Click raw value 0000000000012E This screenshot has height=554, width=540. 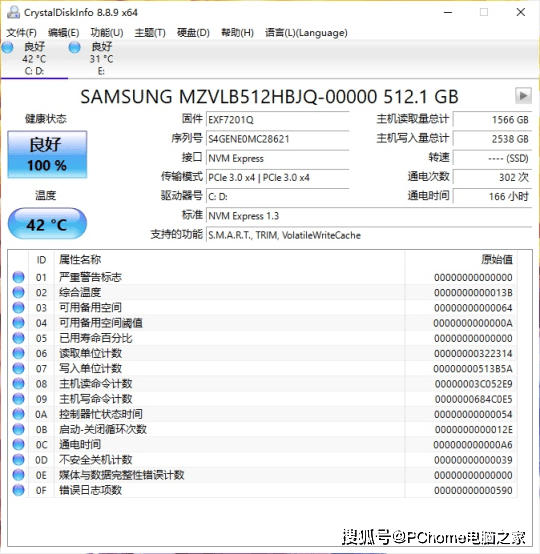point(474,429)
